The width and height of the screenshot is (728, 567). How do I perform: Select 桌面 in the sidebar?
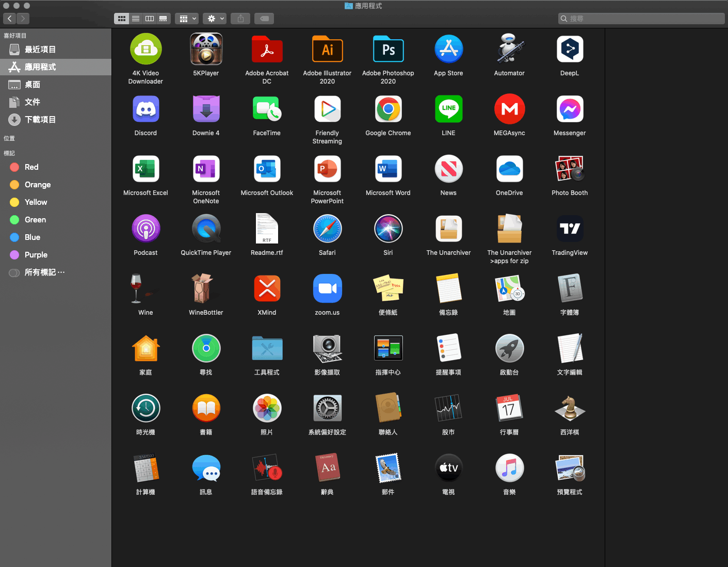coord(56,85)
